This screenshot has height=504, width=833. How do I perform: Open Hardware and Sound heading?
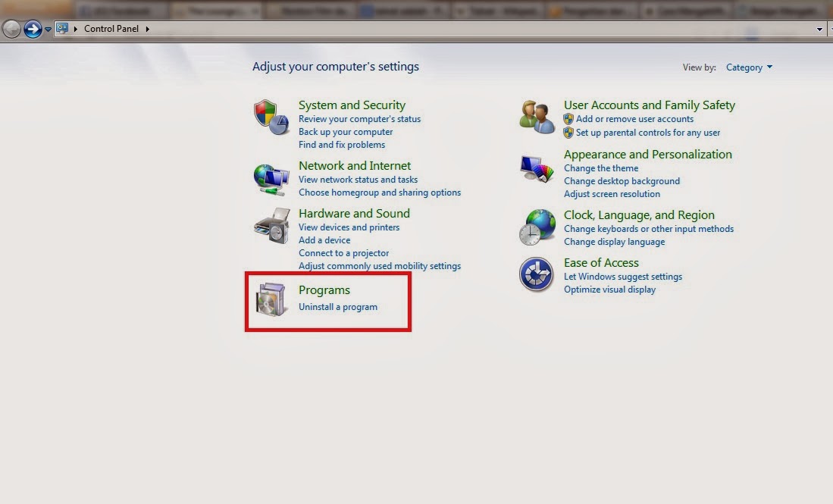(x=354, y=214)
